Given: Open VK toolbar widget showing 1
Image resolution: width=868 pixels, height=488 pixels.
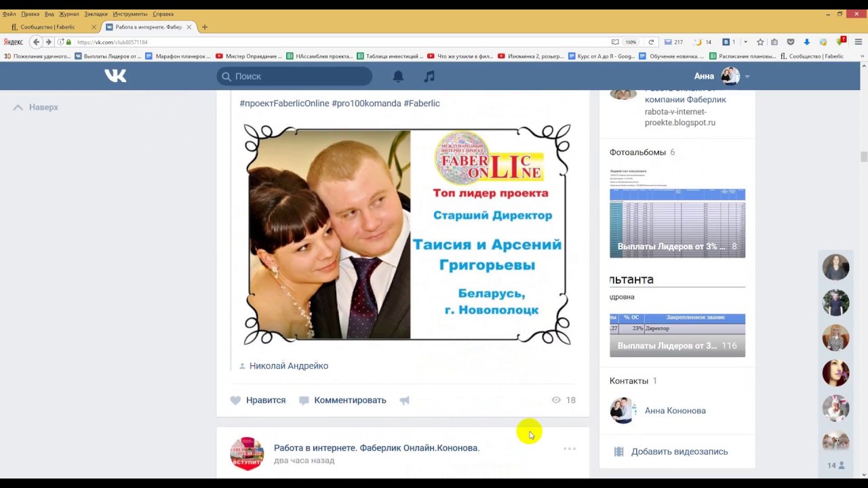Looking at the screenshot, I should [x=729, y=42].
